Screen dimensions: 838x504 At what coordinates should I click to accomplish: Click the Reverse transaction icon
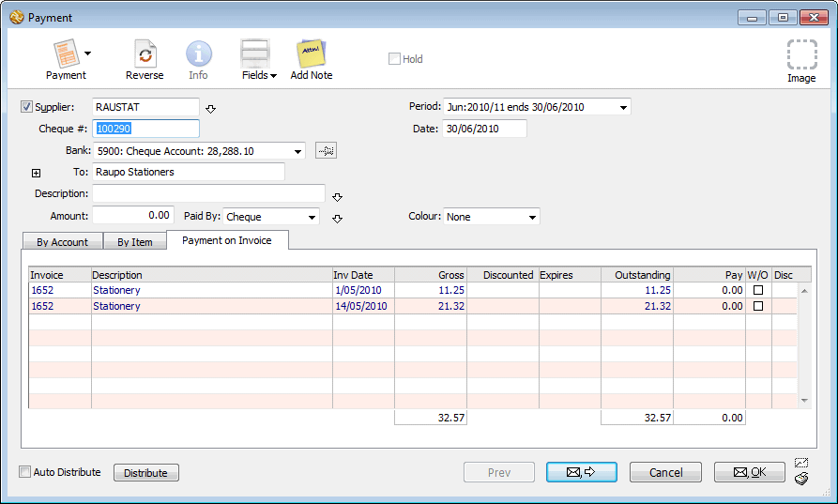(x=145, y=54)
